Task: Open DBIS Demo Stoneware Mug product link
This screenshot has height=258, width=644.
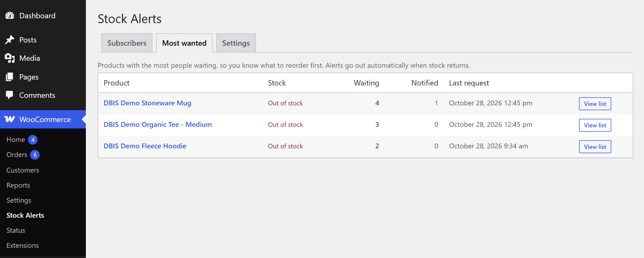Action: 147,103
